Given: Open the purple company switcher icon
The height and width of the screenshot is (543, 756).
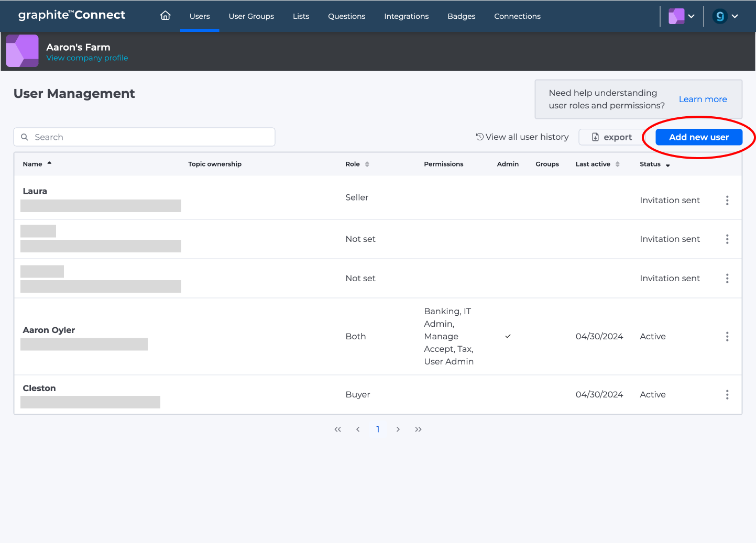Looking at the screenshot, I should click(676, 16).
